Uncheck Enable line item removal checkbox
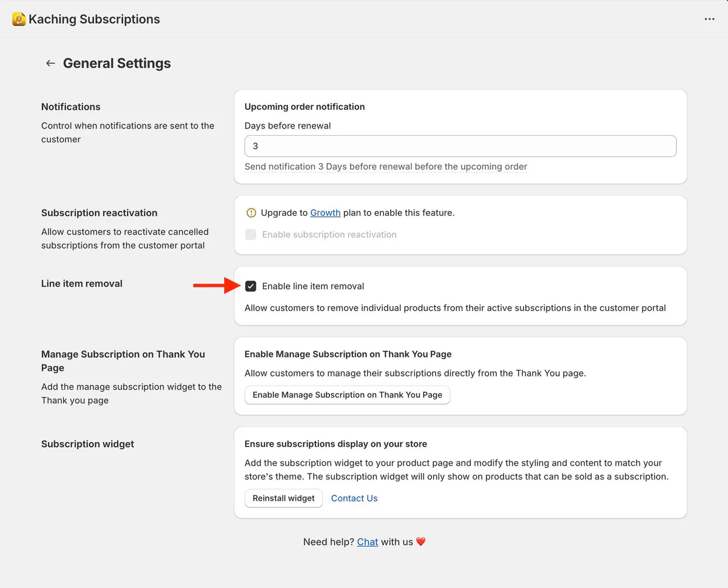 pos(251,286)
